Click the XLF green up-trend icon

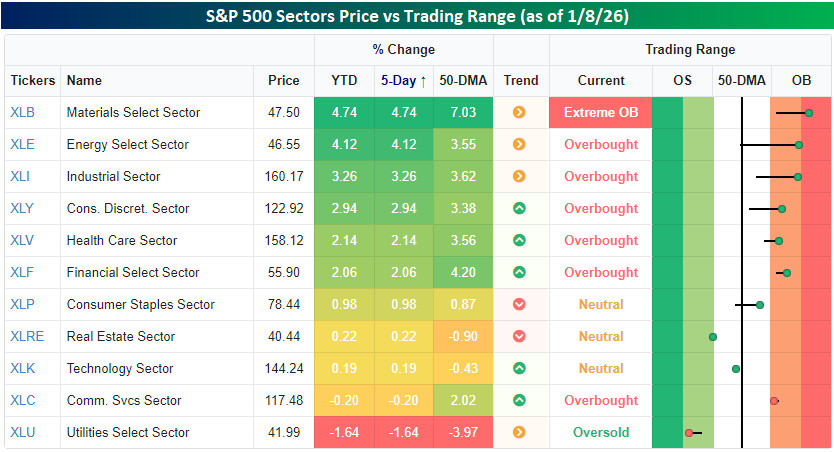click(x=519, y=273)
